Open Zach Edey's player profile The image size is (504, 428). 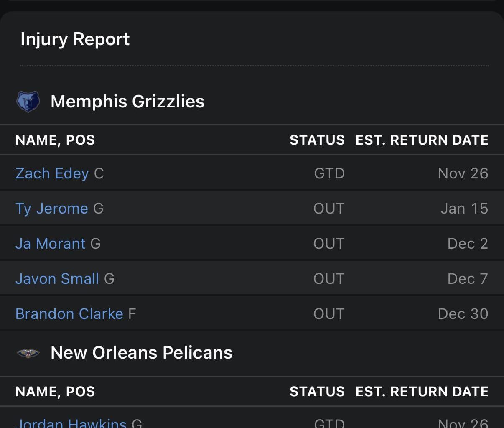click(52, 173)
